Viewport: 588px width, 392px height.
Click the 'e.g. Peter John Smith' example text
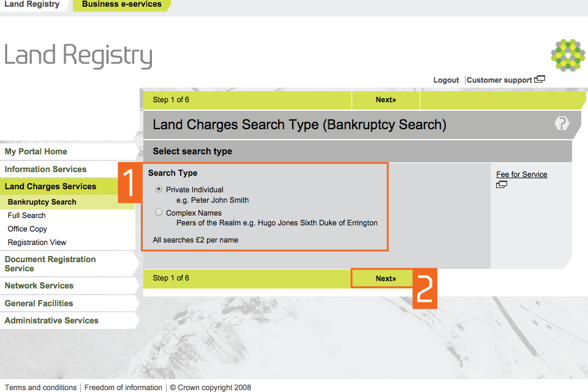click(x=213, y=200)
